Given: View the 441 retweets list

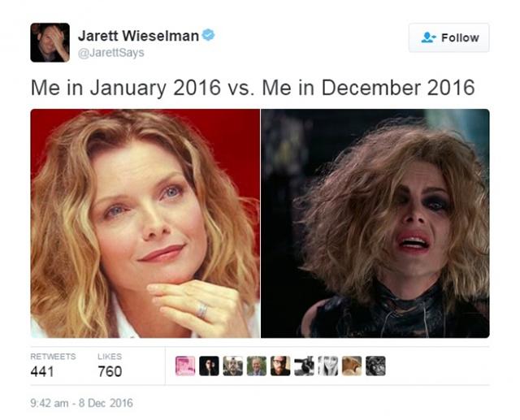Looking at the screenshot, I should pos(53,366).
